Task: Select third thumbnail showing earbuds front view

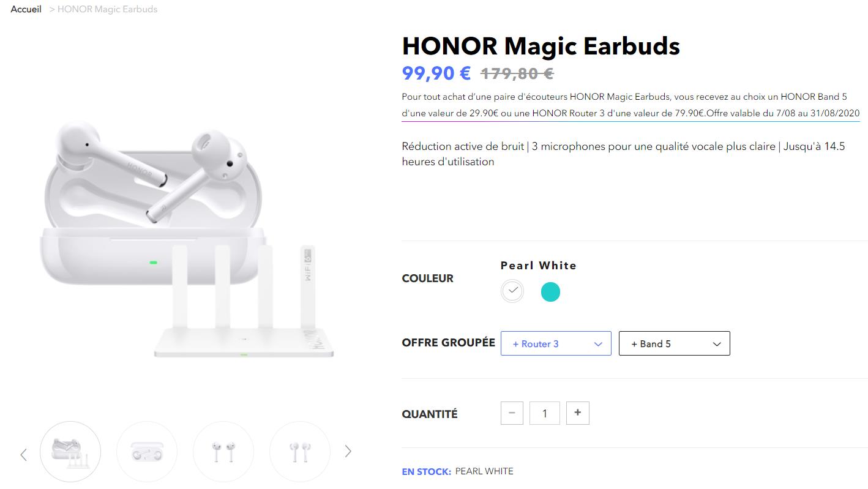Action: [x=223, y=452]
